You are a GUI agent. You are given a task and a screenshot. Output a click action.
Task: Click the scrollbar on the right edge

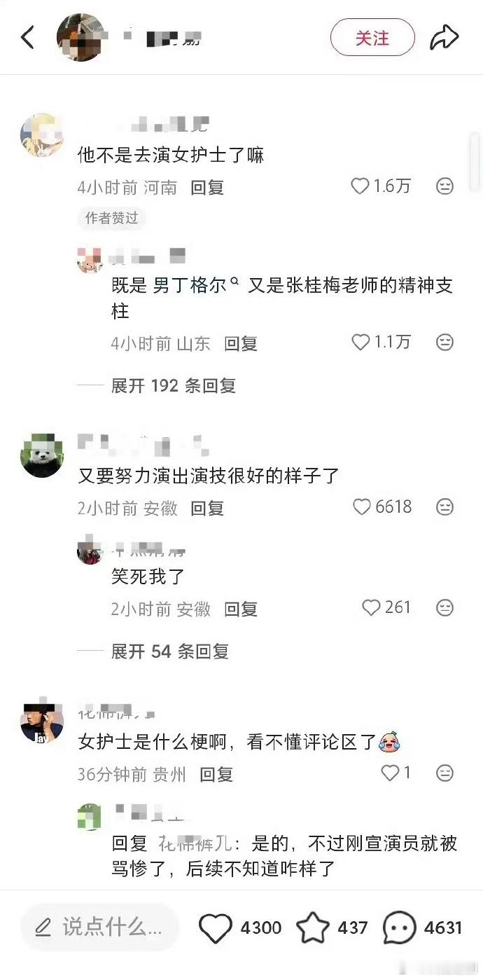point(475,163)
